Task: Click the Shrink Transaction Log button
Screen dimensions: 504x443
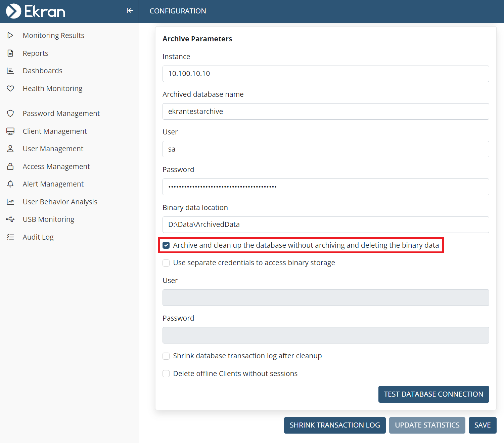Action: coord(334,425)
